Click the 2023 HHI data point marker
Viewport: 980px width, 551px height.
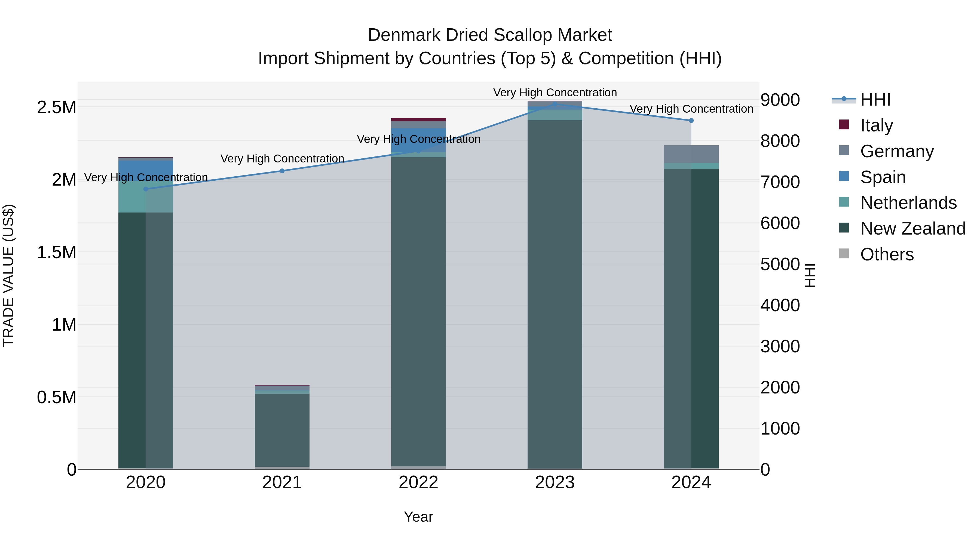[x=555, y=104]
